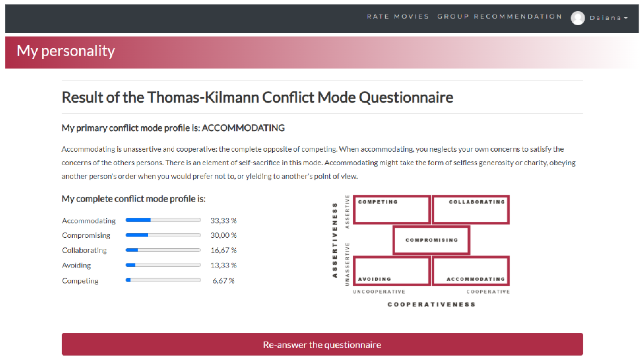This screenshot has height=360, width=644.
Task: Click the Competing progress bar
Action: point(163,280)
